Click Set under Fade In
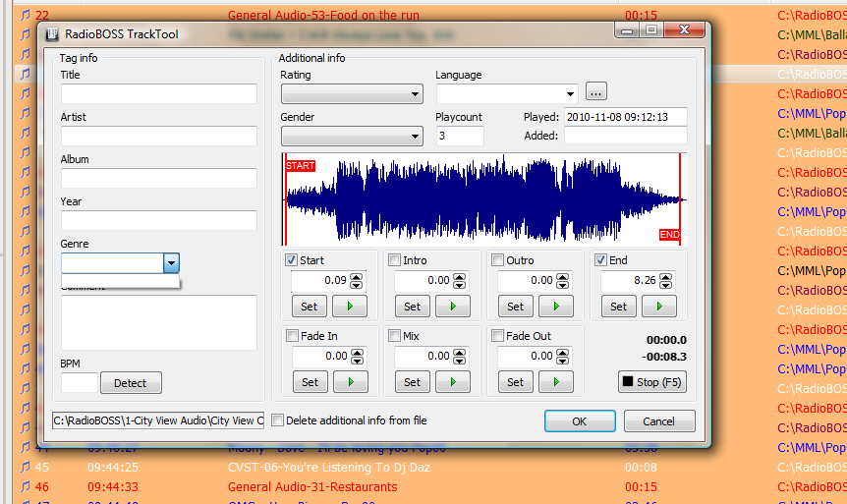The image size is (847, 504). pos(311,382)
